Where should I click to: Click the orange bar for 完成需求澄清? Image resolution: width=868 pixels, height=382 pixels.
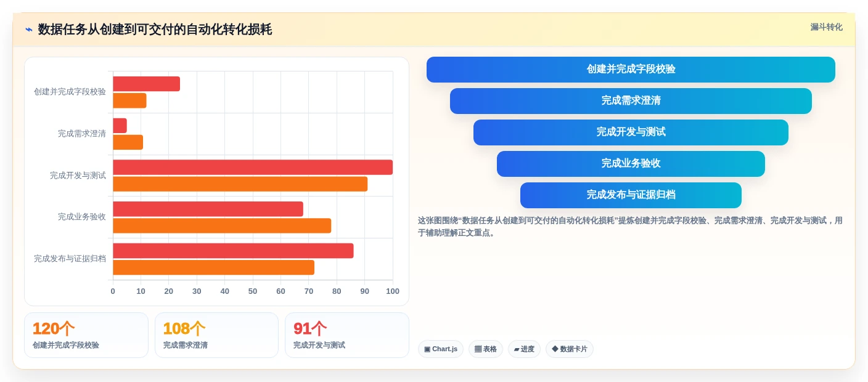click(x=128, y=142)
